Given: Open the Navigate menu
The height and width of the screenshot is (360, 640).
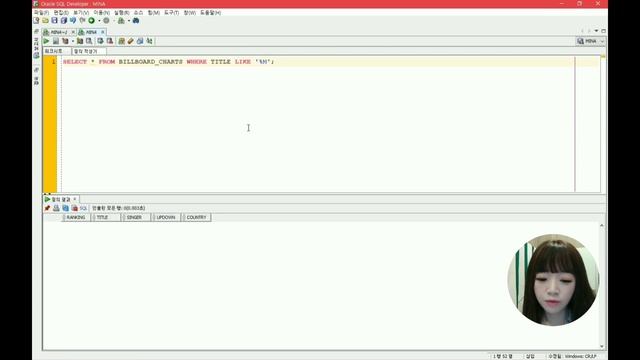Looking at the screenshot, I should coord(101,13).
